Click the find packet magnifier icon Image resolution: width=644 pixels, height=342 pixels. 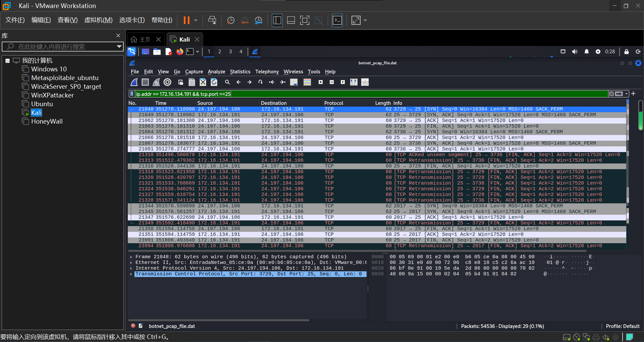coord(227,82)
